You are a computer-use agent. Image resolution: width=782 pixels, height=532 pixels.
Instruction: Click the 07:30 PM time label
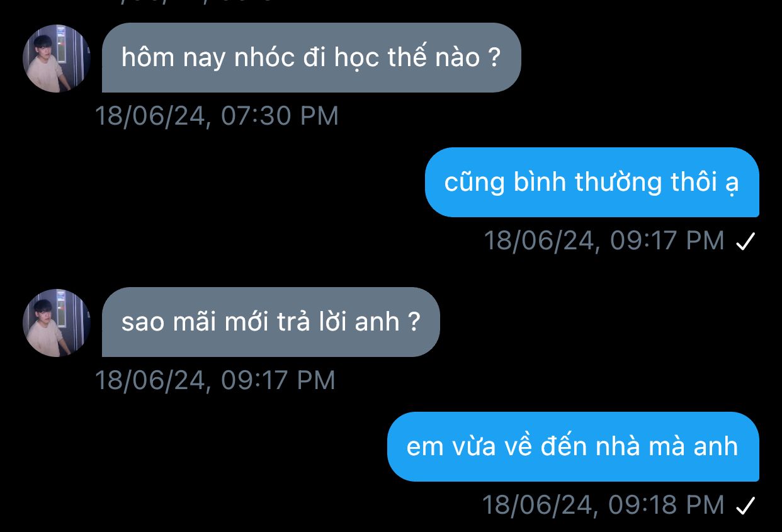(x=280, y=116)
